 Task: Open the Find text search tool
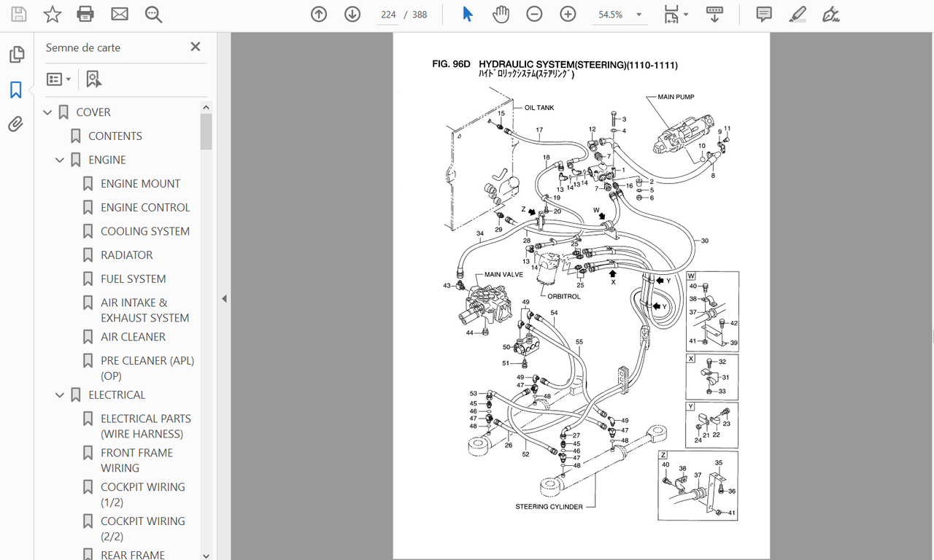pyautogui.click(x=153, y=14)
